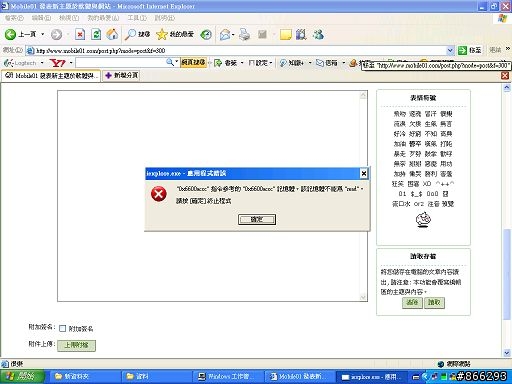Image resolution: width=512 pixels, height=384 pixels.
Task: Click the Yahoo toolbar search input field
Action: (121, 62)
